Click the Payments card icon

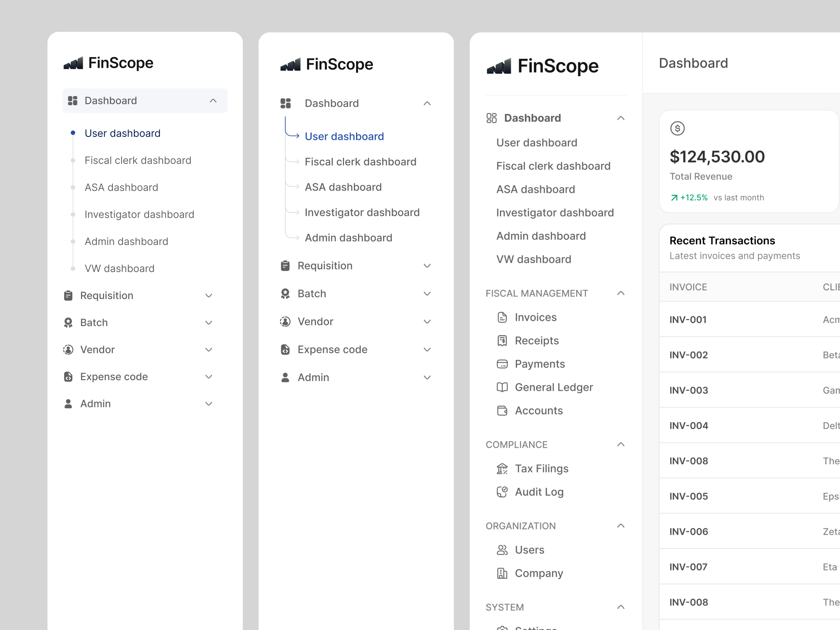pos(502,364)
